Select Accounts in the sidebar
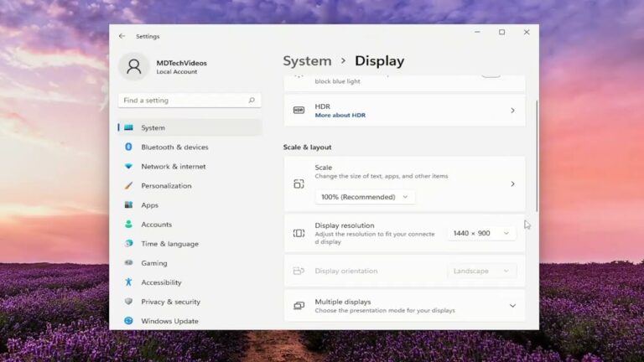 190,224
